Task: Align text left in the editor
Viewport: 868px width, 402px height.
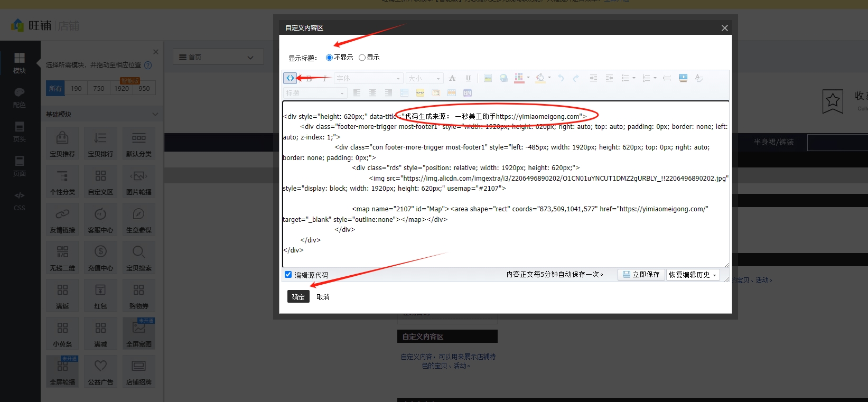Action: [x=357, y=93]
